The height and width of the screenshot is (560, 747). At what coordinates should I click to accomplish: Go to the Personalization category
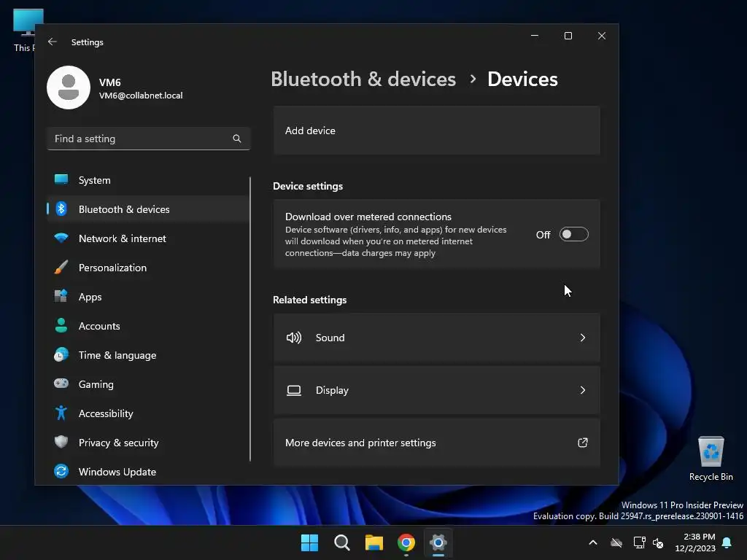[148, 267]
